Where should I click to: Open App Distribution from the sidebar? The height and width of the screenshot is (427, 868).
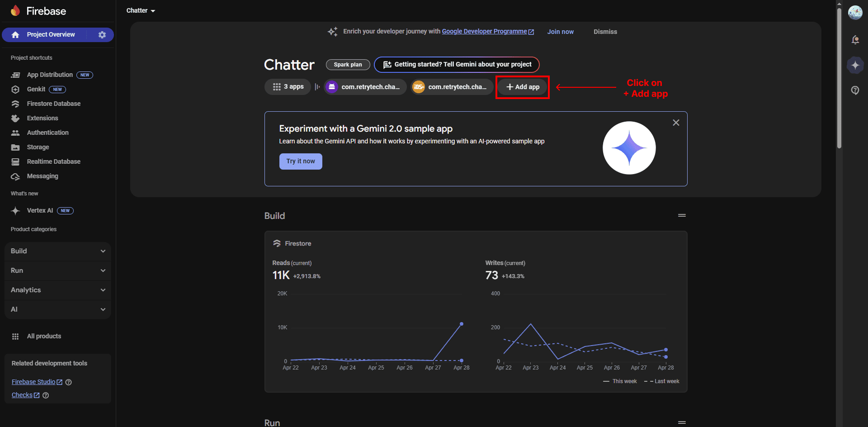50,75
